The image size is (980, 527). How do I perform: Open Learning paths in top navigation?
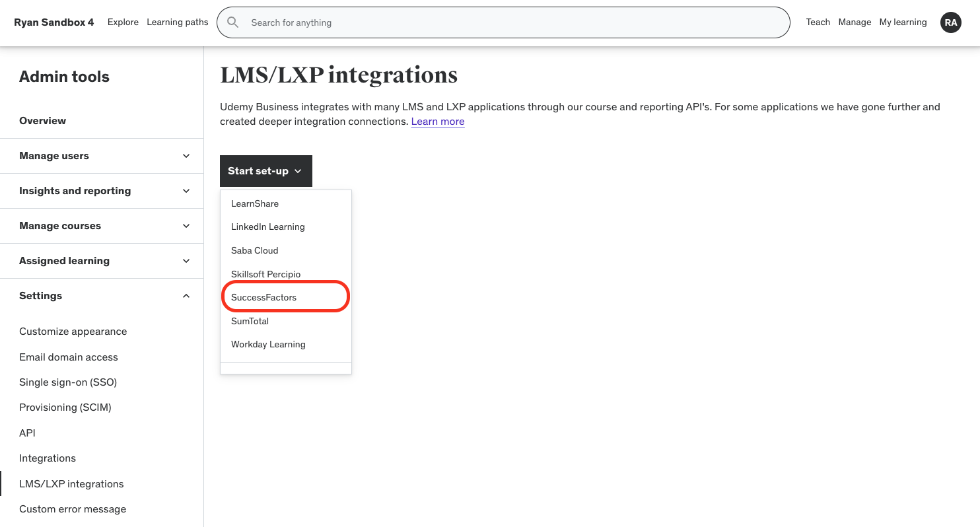[x=178, y=22]
